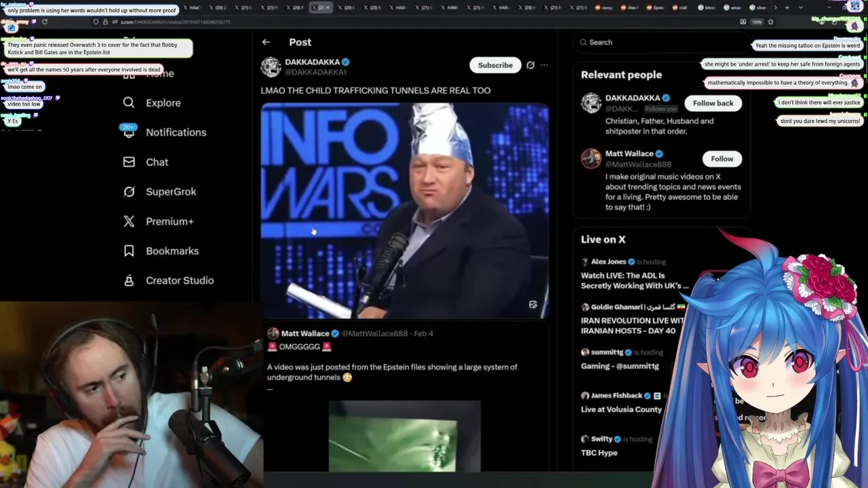Open Matt Wallace's avatar in the quoted post
The height and width of the screenshot is (488, 868).
pos(273,333)
